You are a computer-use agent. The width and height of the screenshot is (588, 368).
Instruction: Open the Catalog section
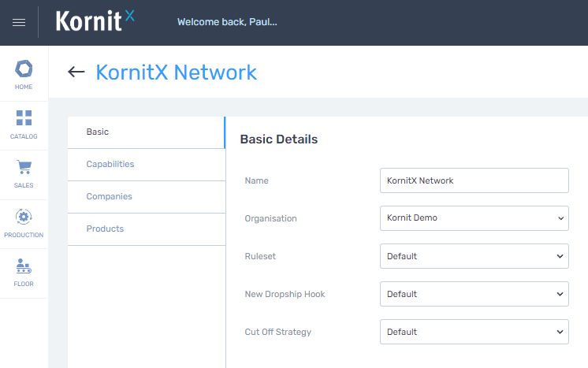click(24, 125)
